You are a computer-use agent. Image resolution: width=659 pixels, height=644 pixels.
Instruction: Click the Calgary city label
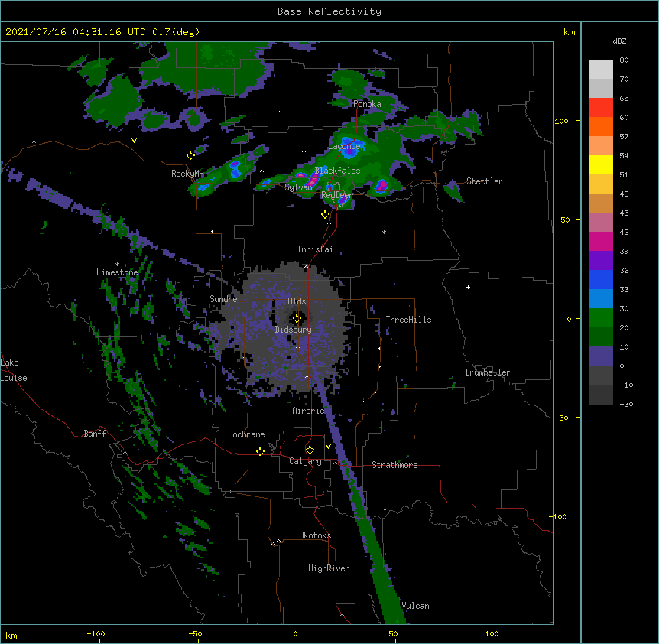pyautogui.click(x=305, y=461)
